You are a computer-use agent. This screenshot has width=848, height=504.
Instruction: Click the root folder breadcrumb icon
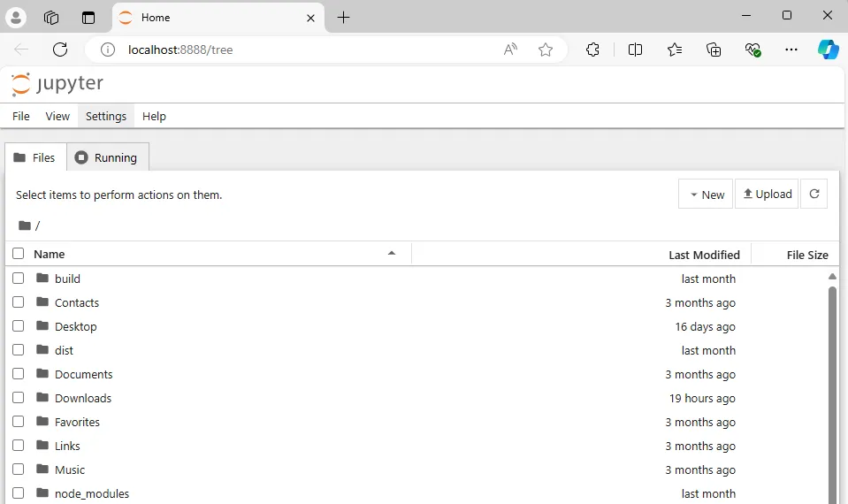[x=25, y=225]
